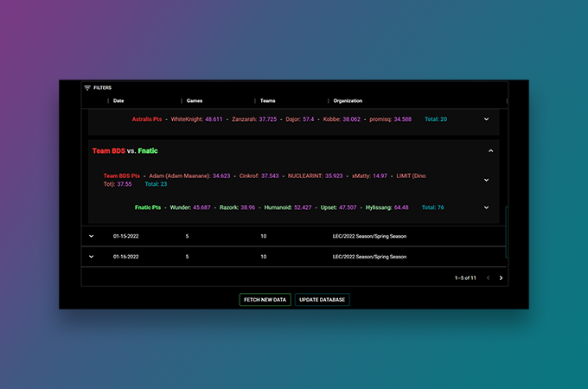Screen dimensions: 588x389
Task: Select the 'Dajor: 57.4' score
Action: coord(300,119)
